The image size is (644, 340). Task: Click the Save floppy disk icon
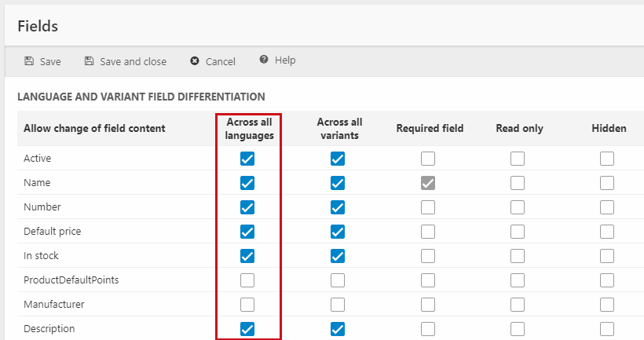(29, 61)
